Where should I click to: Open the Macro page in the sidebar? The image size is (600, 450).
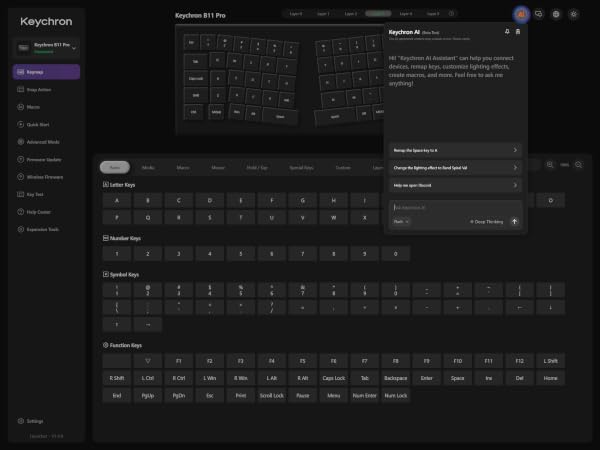click(x=46, y=107)
